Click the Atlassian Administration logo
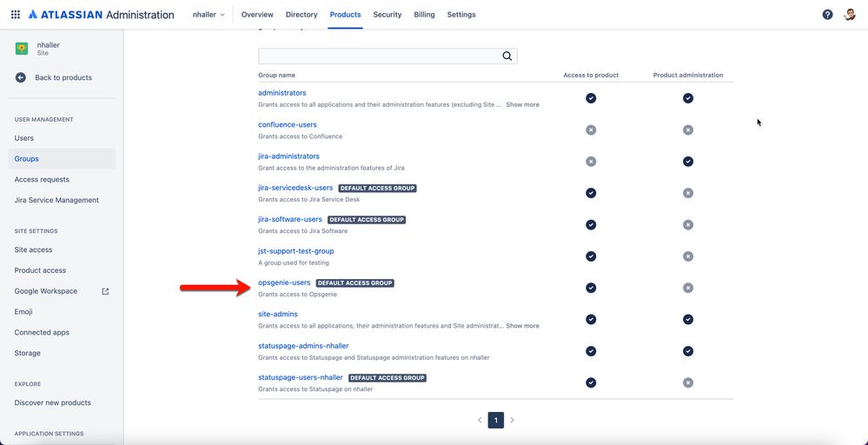Screen dimensions: 868x445 click(102, 15)
